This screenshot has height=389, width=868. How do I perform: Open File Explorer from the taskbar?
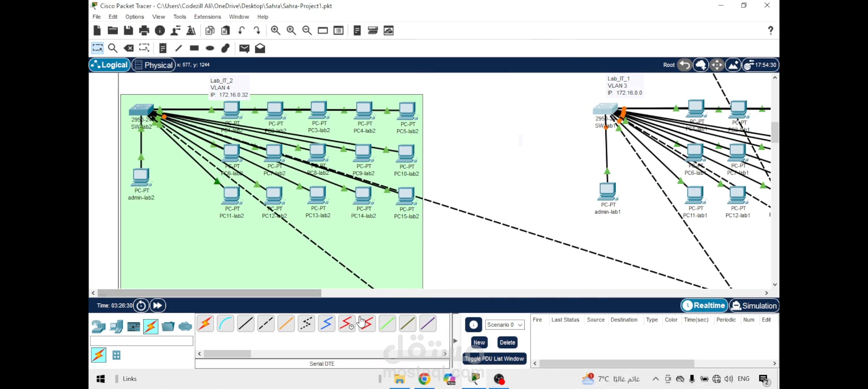click(x=399, y=379)
